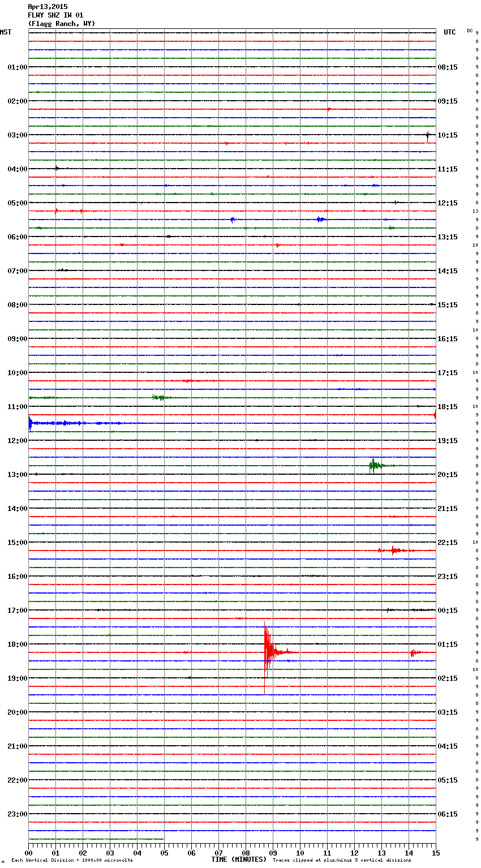Screen dimensions: 481x868
Task: Click minute 12 on the bottom time axis
Action: point(355,853)
